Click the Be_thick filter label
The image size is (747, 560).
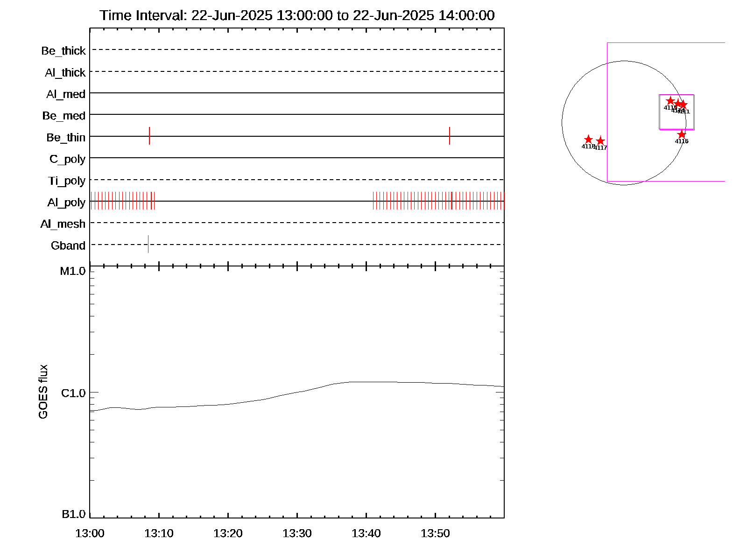[x=63, y=51]
